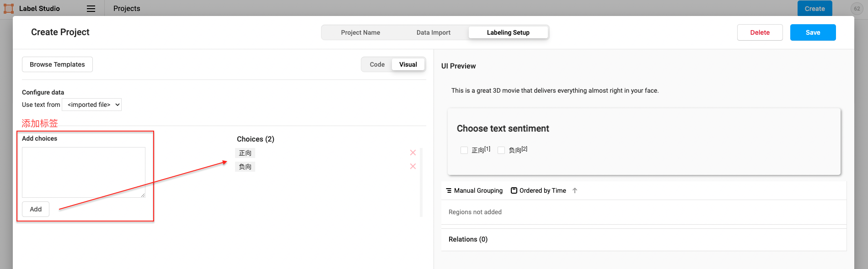The image size is (868, 269).
Task: Click the Browse Templates button
Action: pyautogui.click(x=57, y=64)
